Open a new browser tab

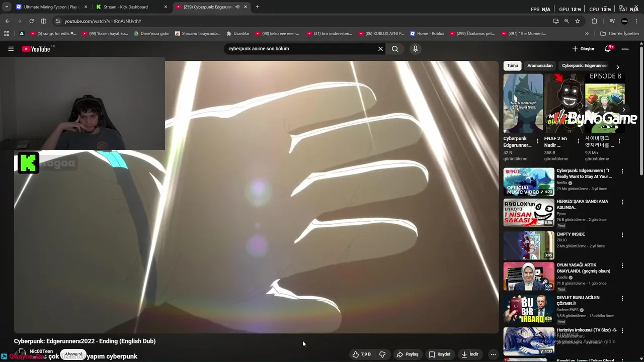(258, 7)
